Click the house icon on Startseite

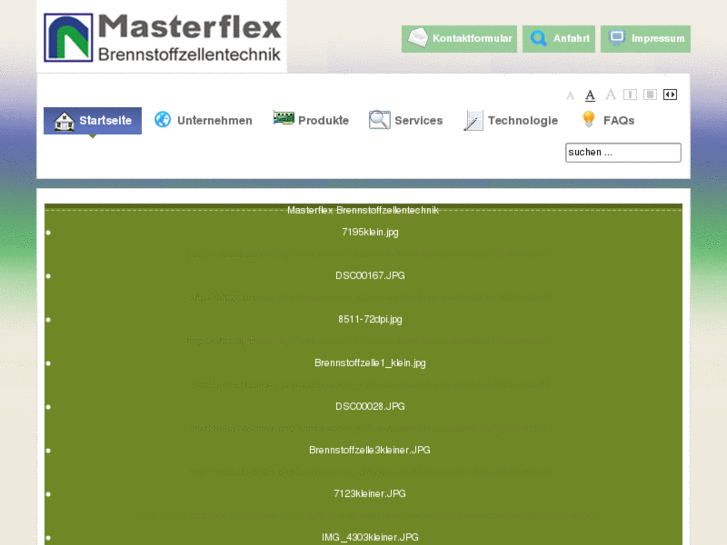64,121
